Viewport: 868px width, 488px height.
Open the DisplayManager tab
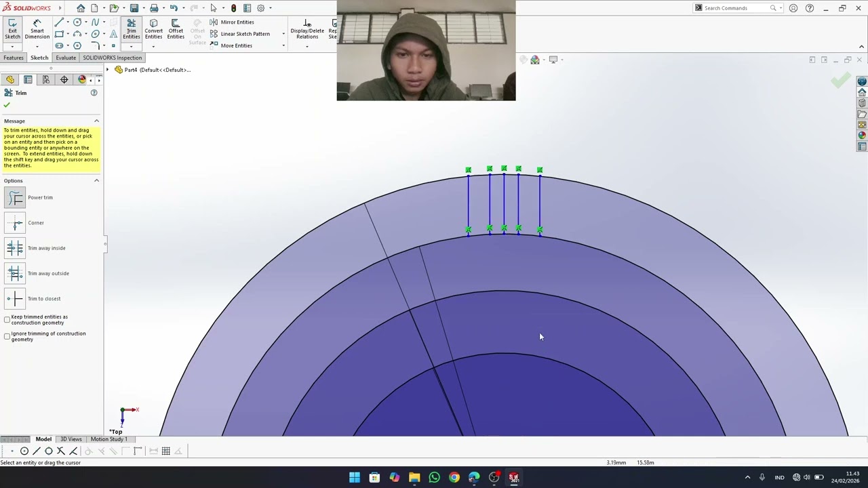click(82, 79)
